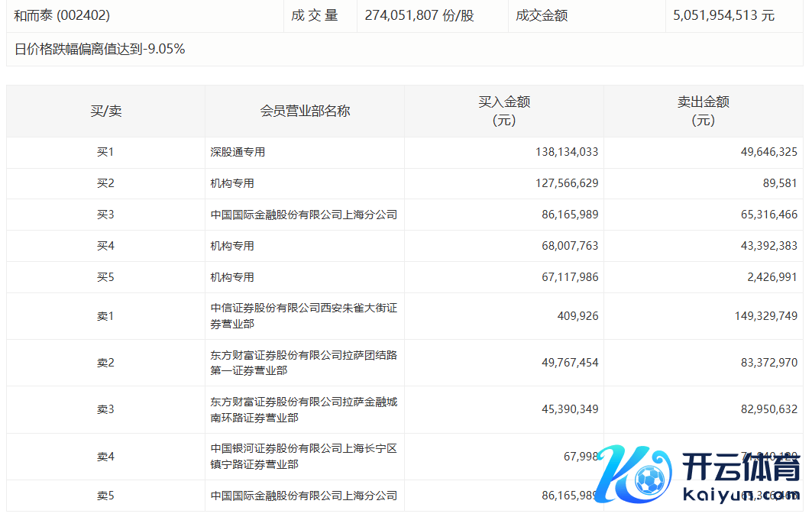Image resolution: width=812 pixels, height=520 pixels.
Task: Click the 卖出金额 (元) column header
Action: (703, 111)
